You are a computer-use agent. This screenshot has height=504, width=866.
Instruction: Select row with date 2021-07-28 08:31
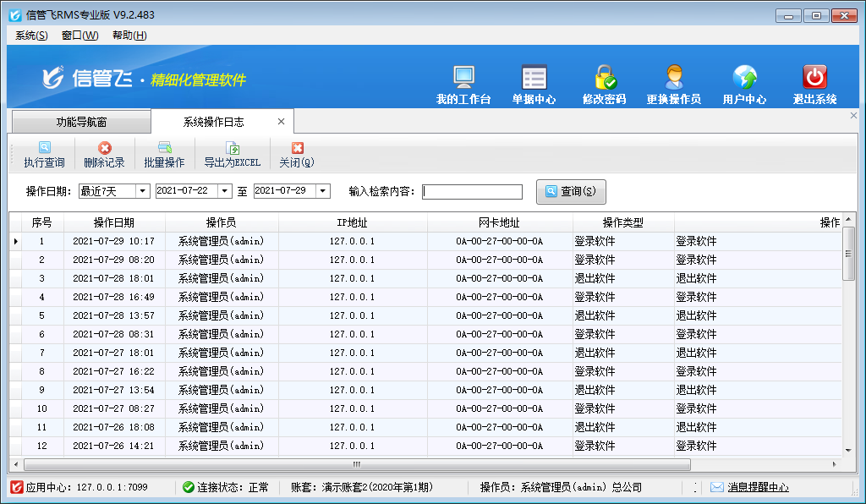point(426,334)
